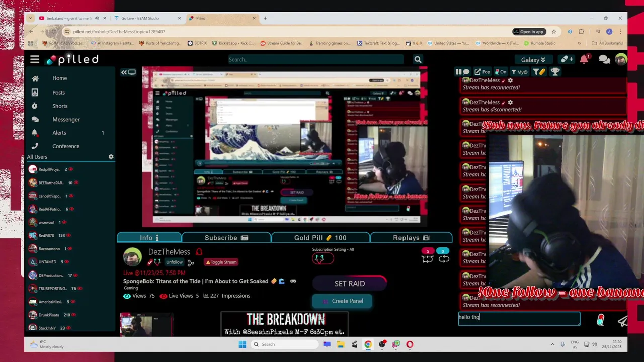Open the Windows Start button

[x=242, y=344]
